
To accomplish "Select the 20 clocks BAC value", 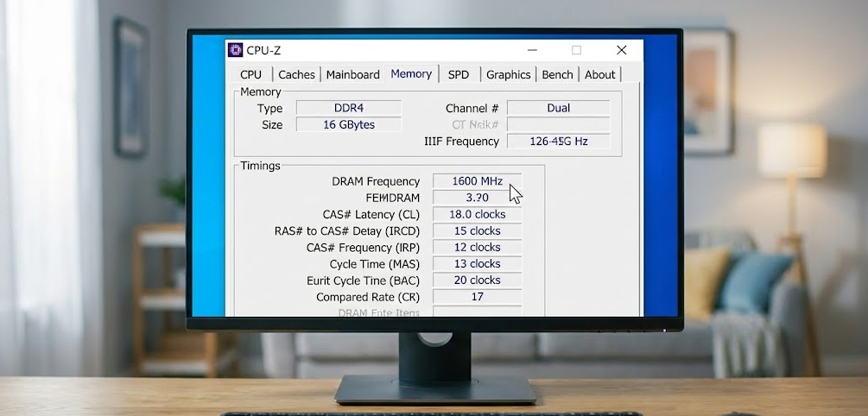I will 477,280.
